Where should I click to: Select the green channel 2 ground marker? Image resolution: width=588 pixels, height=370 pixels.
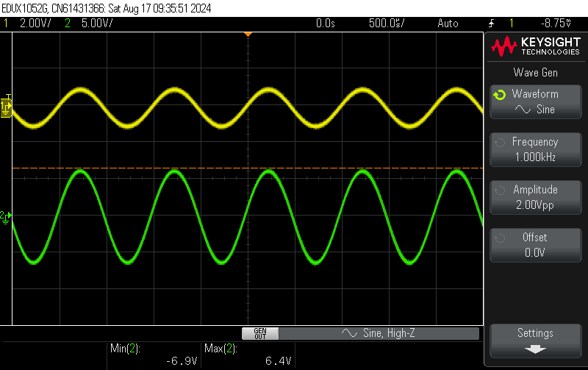tap(6, 216)
